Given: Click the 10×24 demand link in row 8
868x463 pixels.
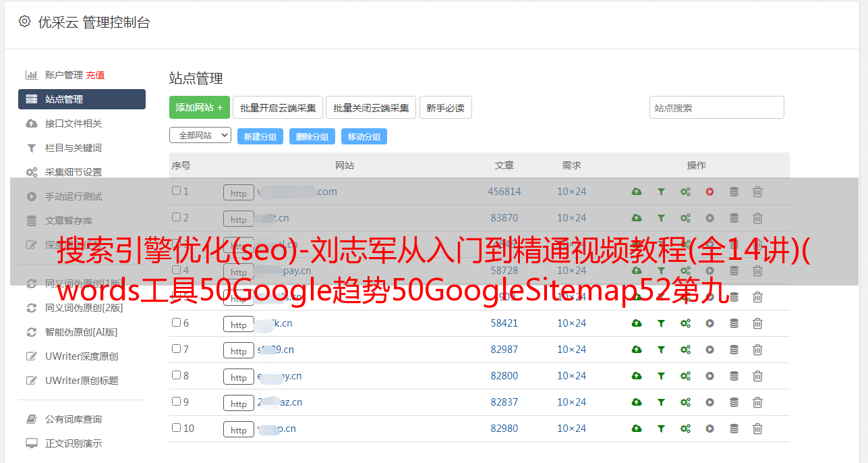Looking at the screenshot, I should tap(572, 376).
